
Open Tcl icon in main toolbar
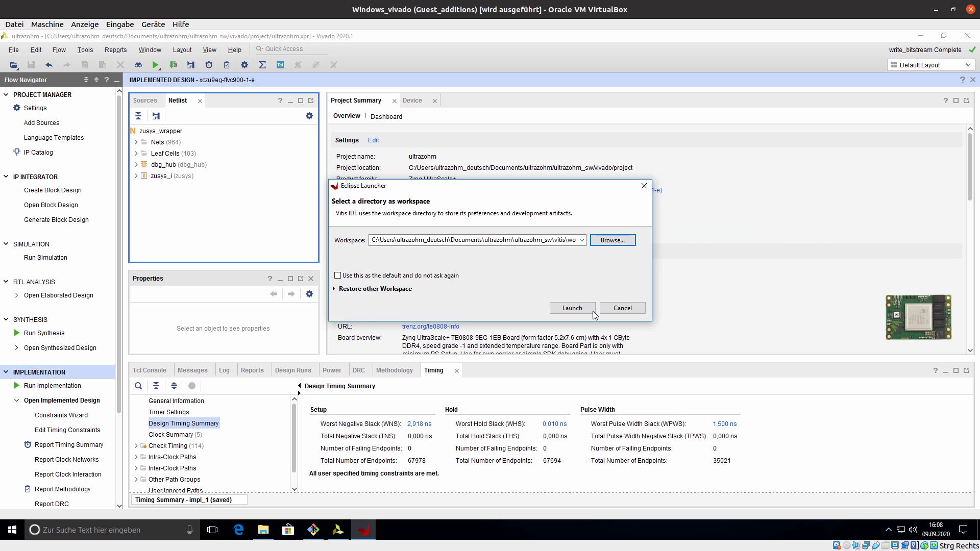(x=280, y=65)
